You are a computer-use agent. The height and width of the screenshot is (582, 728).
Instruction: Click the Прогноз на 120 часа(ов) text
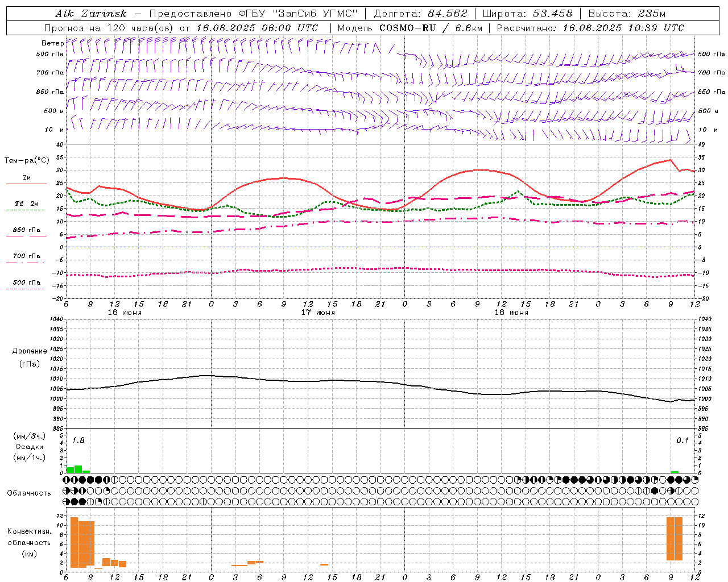pyautogui.click(x=110, y=28)
